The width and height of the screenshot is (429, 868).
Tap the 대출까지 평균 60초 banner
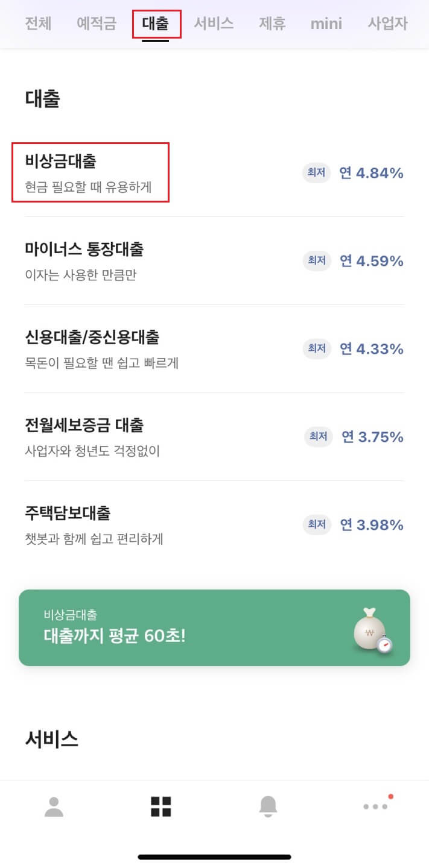(x=214, y=628)
